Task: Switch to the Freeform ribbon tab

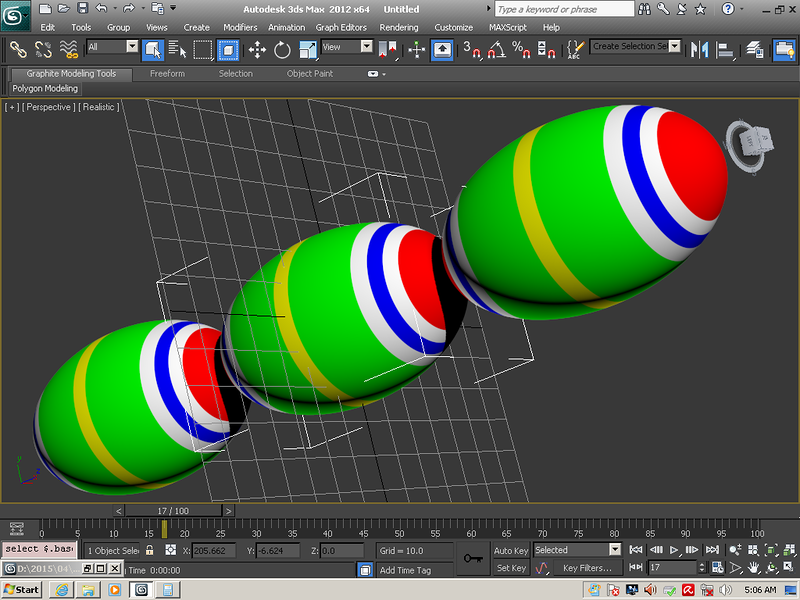Action: [167, 73]
